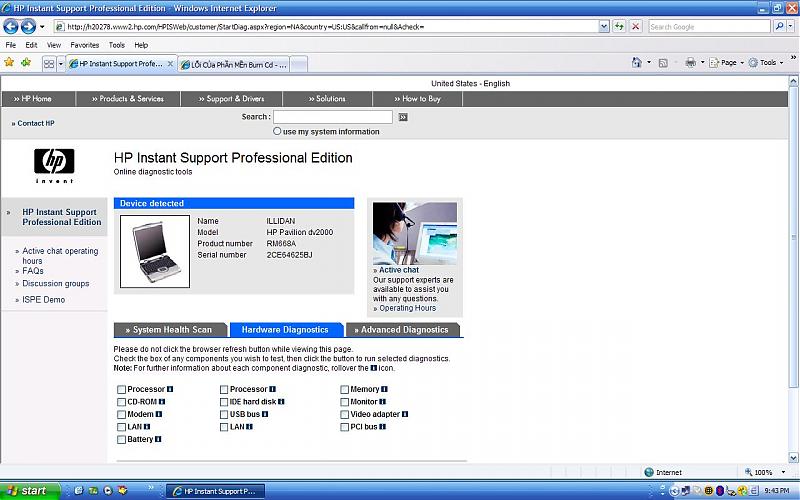This screenshot has width=800, height=500.
Task: Open the Favorites menu
Action: pos(84,45)
